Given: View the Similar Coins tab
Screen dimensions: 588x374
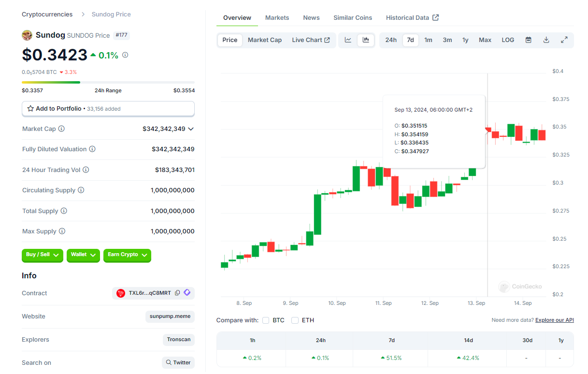Looking at the screenshot, I should point(353,18).
